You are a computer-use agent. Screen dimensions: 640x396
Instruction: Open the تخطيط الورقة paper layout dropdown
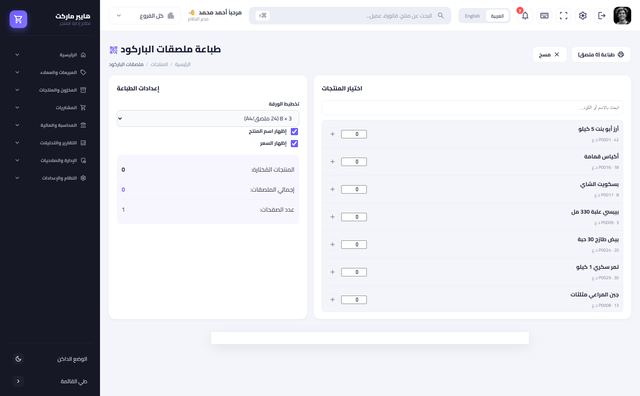[x=208, y=118]
